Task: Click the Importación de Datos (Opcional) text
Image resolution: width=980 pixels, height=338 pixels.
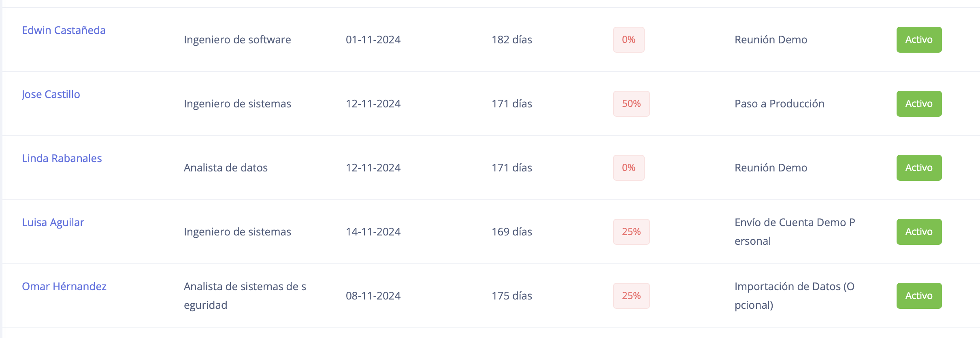Action: pyautogui.click(x=795, y=296)
